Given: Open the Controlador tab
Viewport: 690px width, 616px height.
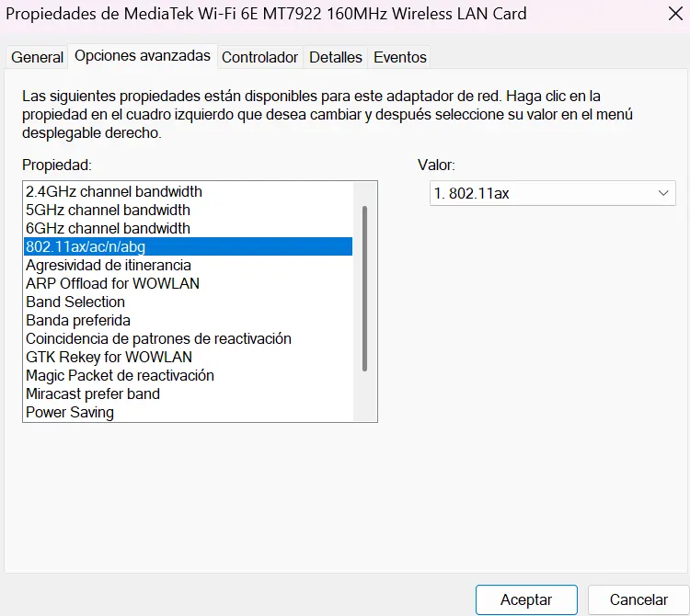Looking at the screenshot, I should click(259, 57).
